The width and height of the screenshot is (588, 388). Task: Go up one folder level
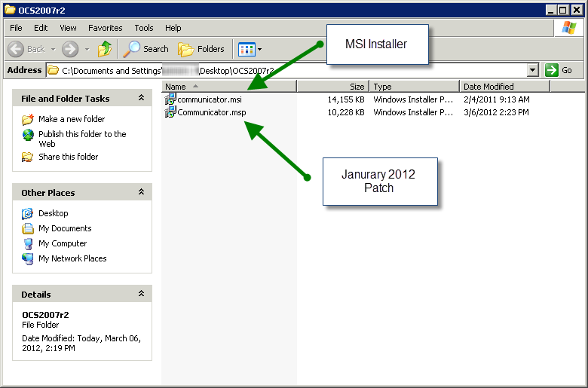point(105,49)
